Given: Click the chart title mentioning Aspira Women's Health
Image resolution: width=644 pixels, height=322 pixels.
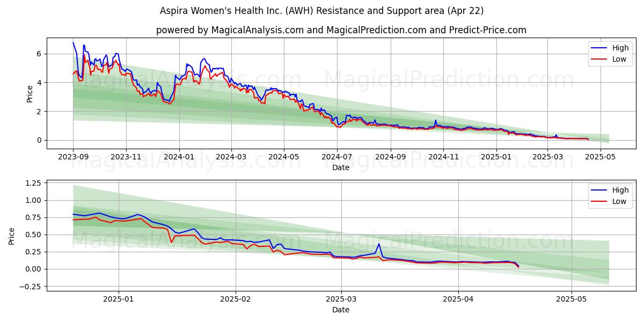Looking at the screenshot, I should click(322, 11).
